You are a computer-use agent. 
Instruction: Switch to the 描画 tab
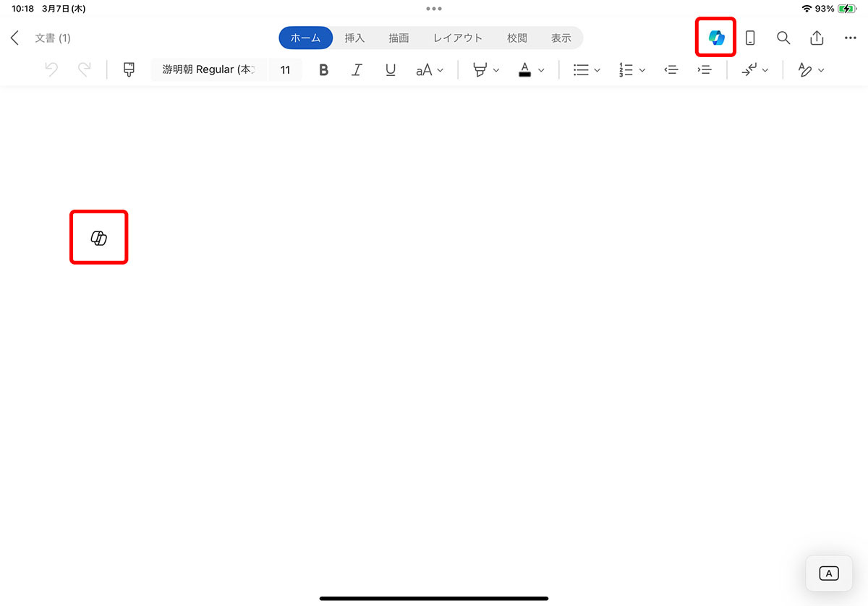399,38
